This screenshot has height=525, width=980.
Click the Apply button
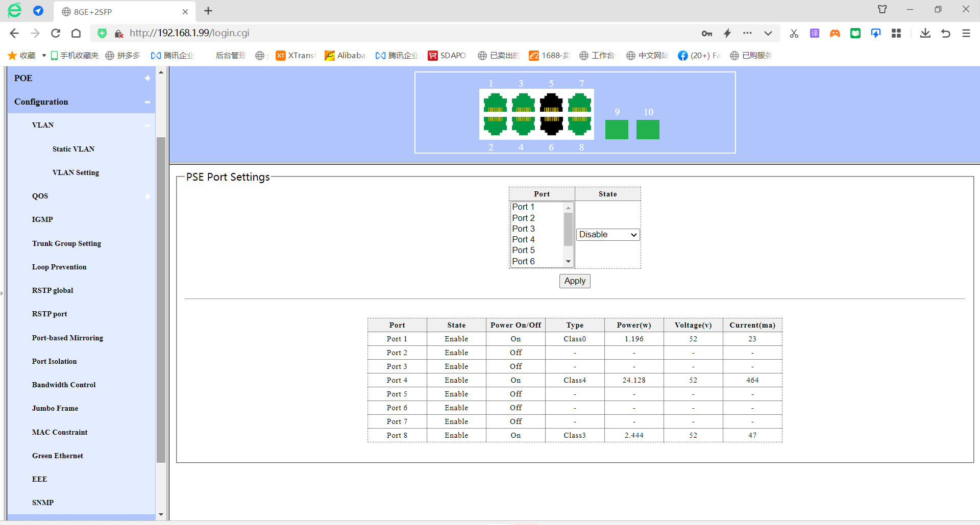tap(575, 281)
